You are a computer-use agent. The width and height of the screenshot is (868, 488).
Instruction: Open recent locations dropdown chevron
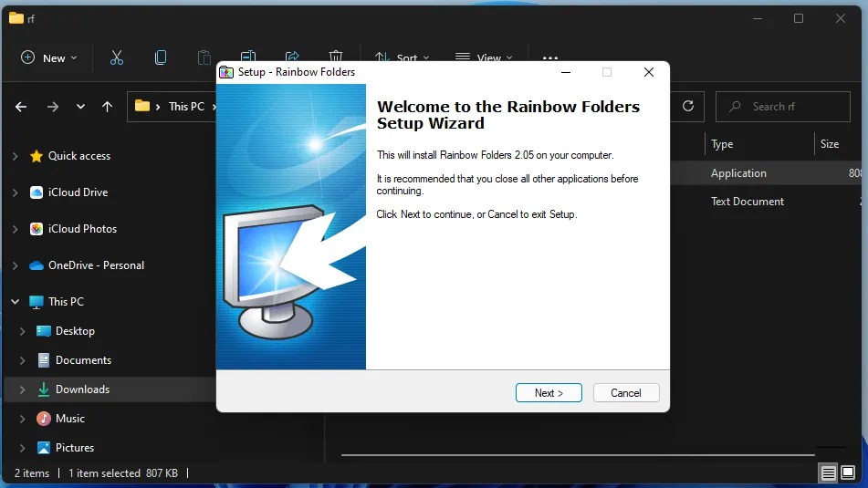pyautogui.click(x=81, y=106)
